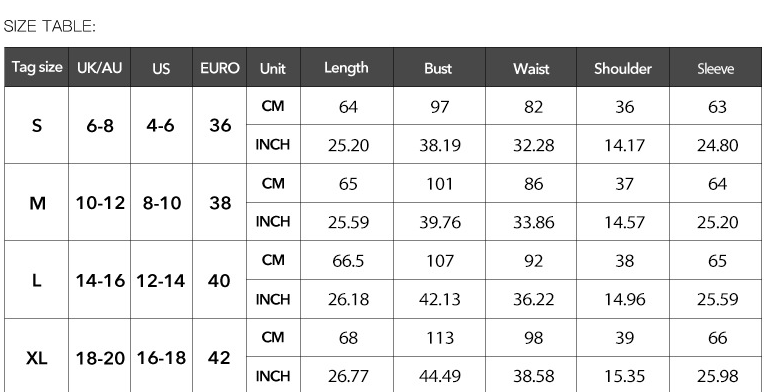Click the EURO 42 size cell
Image resolution: width=764 pixels, height=392 pixels.
pos(220,358)
